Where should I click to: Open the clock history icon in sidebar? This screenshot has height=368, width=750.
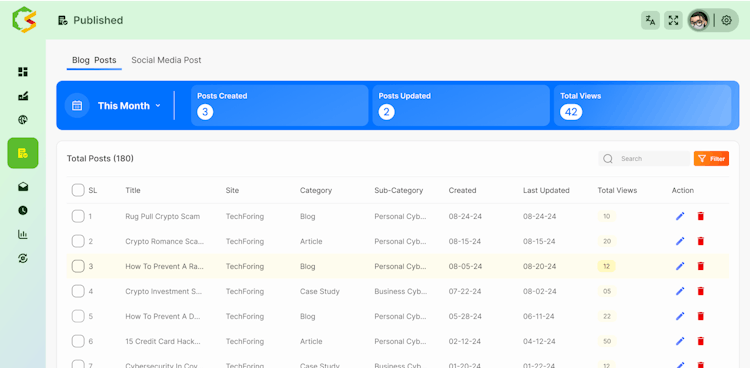click(23, 210)
